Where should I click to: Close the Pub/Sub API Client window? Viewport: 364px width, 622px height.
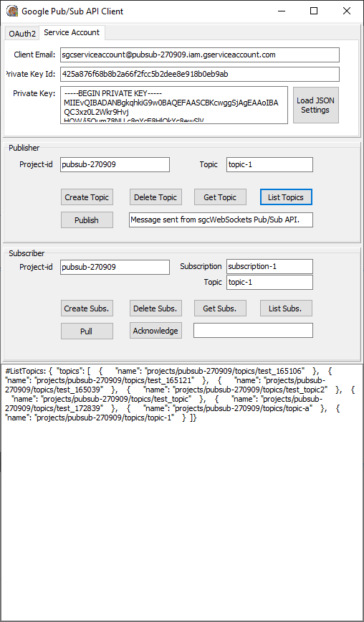pyautogui.click(x=347, y=11)
